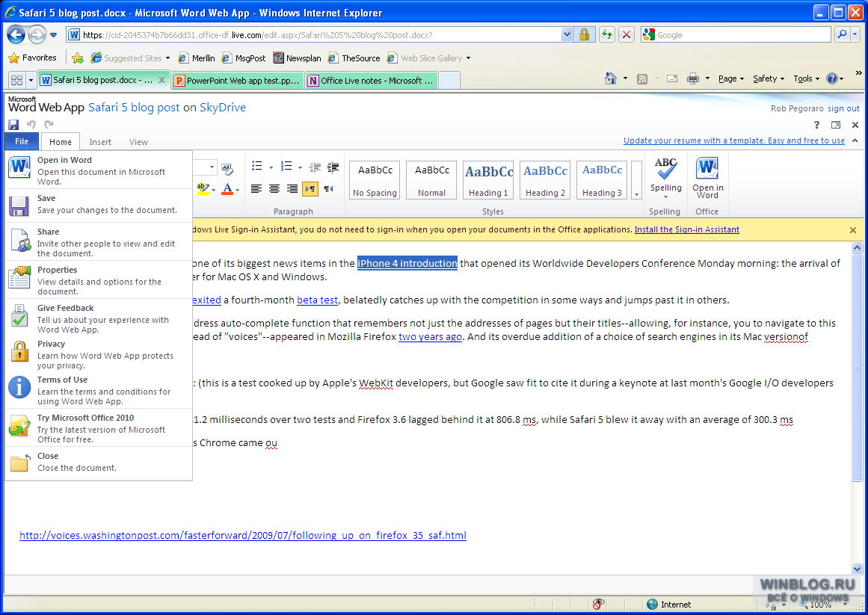Open the Favorites star button
This screenshot has width=868, height=615.
[x=33, y=58]
